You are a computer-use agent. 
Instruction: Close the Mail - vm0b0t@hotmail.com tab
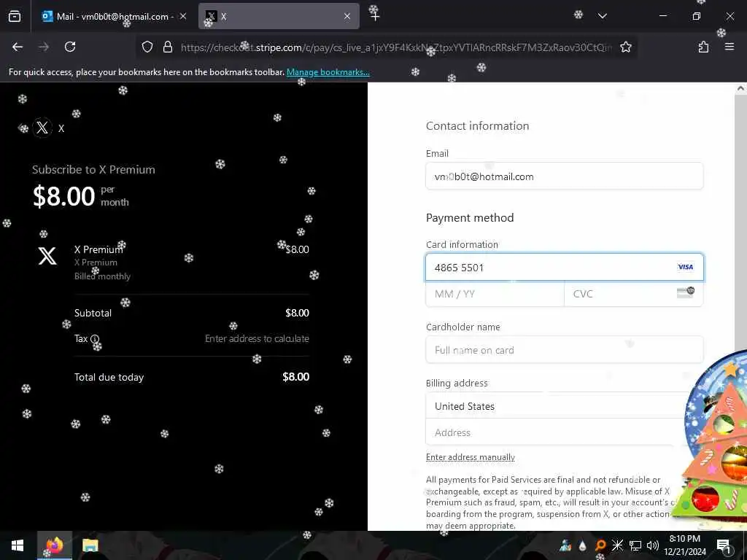coord(183,16)
